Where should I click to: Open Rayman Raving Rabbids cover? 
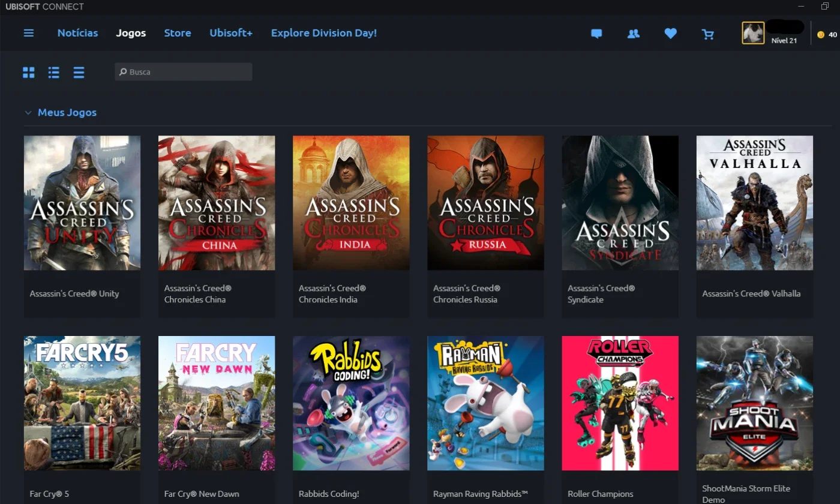click(485, 403)
